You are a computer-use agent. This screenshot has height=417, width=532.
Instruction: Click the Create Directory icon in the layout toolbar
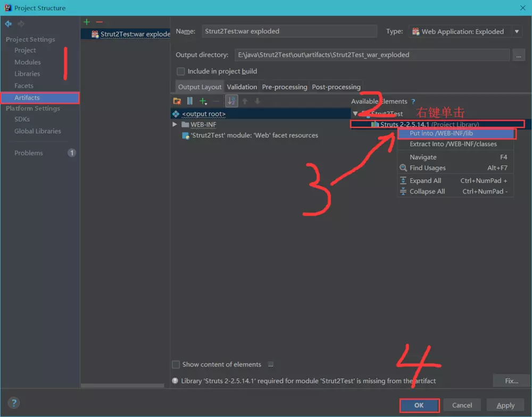tap(177, 101)
